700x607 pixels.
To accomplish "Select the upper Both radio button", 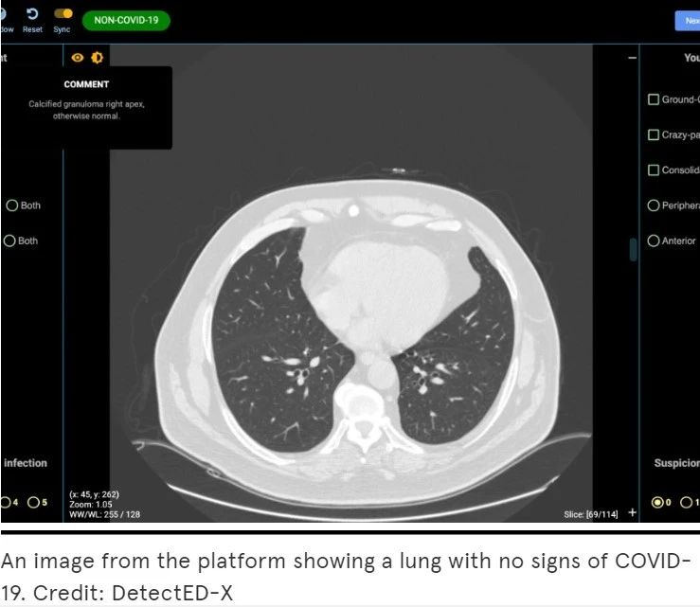I will pyautogui.click(x=11, y=205).
